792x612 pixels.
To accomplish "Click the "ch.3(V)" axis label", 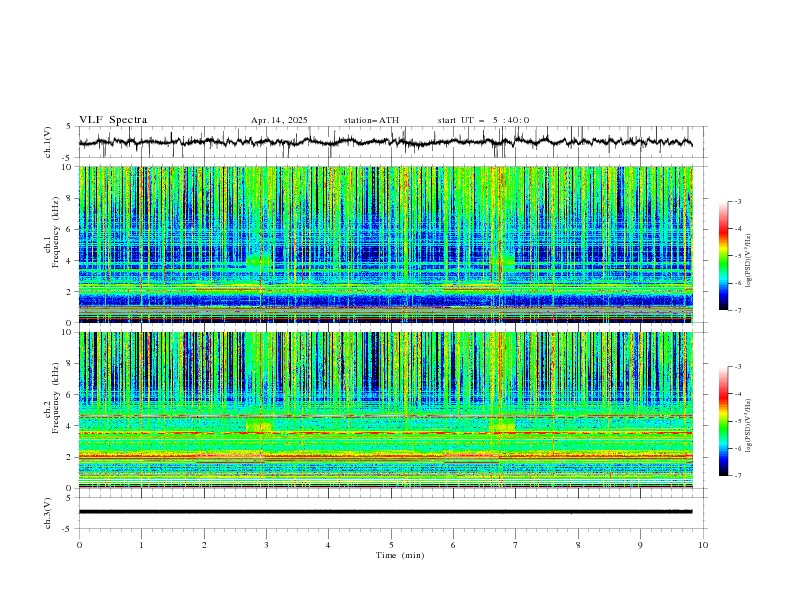I will click(x=48, y=513).
